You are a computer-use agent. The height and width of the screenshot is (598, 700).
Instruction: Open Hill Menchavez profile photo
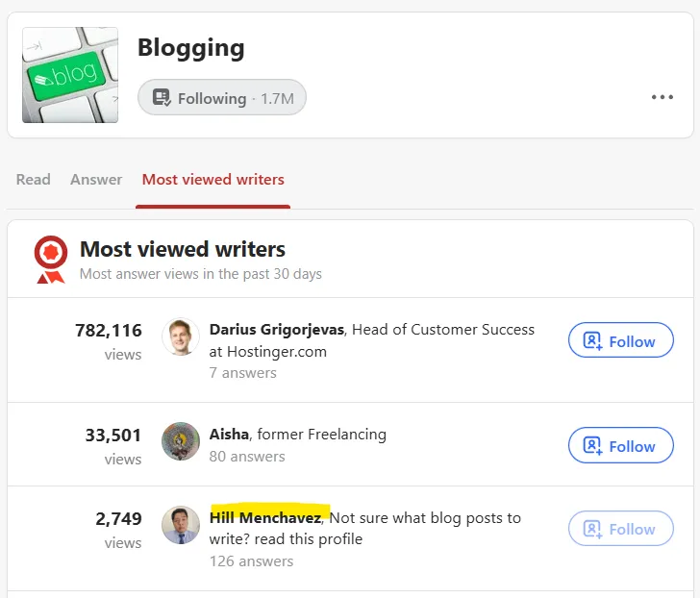pyautogui.click(x=181, y=525)
